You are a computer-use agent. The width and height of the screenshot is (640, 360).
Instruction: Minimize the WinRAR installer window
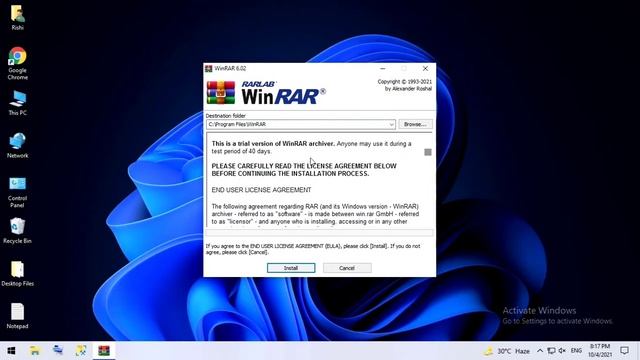click(382, 68)
